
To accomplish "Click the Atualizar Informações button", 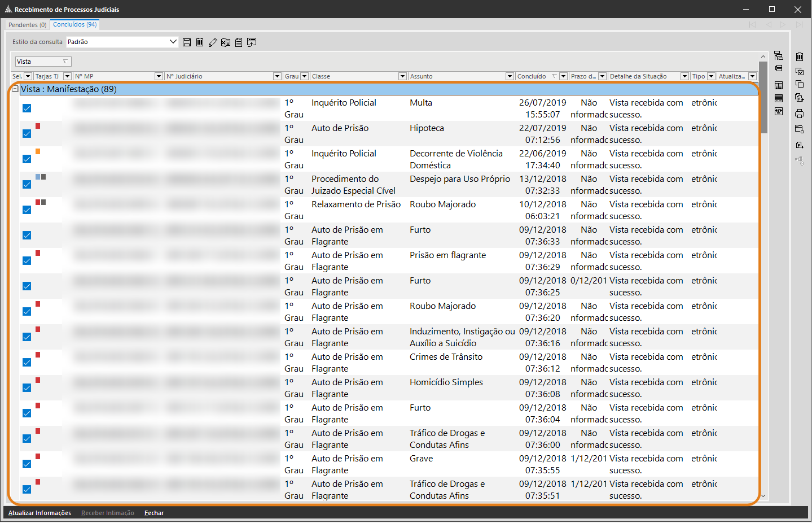I will (39, 513).
